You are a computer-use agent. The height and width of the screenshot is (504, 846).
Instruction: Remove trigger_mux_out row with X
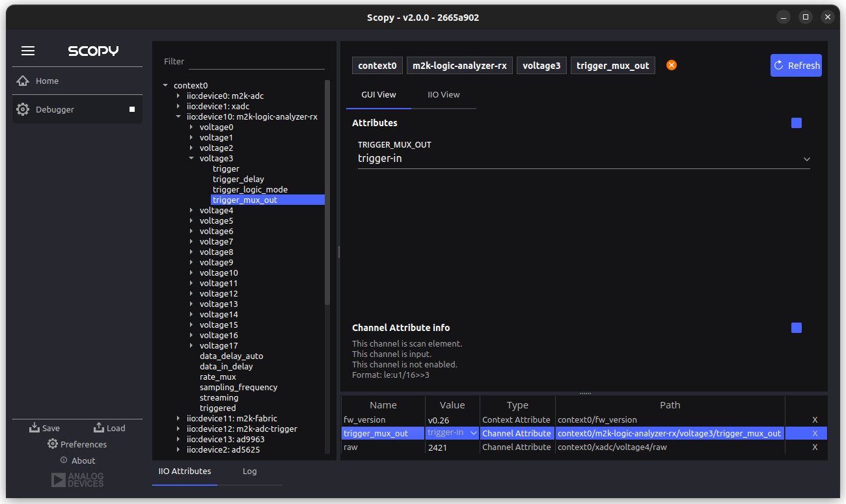815,433
